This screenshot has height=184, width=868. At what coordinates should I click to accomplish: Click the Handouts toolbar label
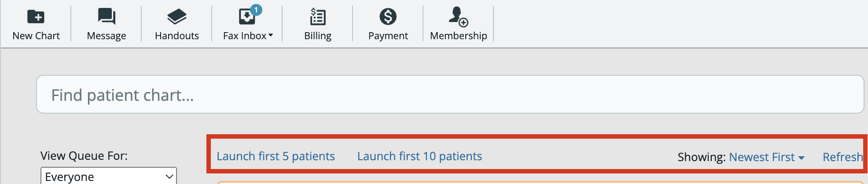point(177,36)
